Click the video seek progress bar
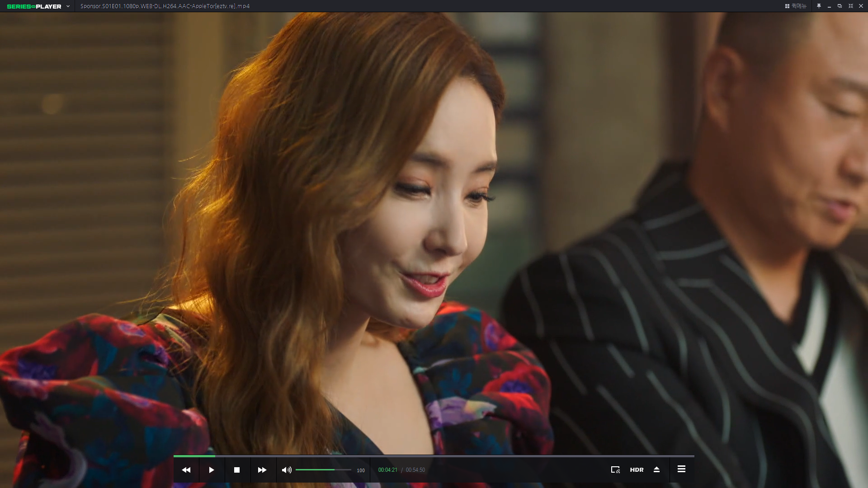Image resolution: width=868 pixels, height=488 pixels. click(434, 456)
